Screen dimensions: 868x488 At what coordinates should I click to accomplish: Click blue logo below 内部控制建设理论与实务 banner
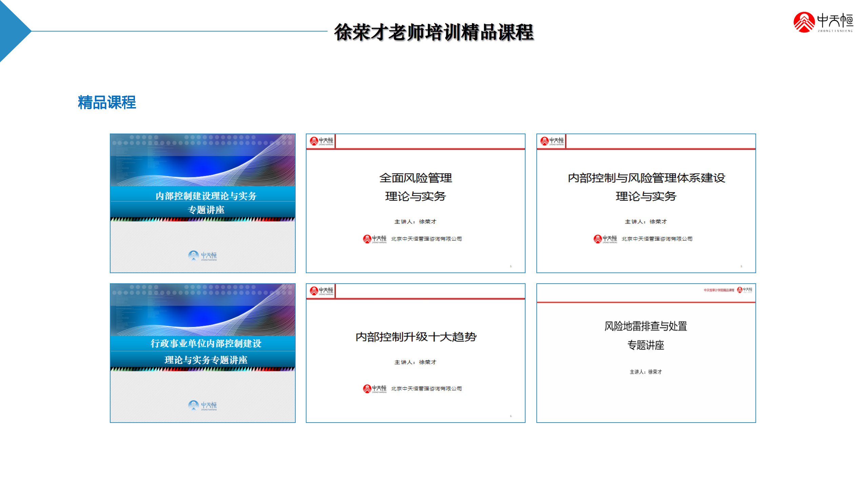(202, 256)
